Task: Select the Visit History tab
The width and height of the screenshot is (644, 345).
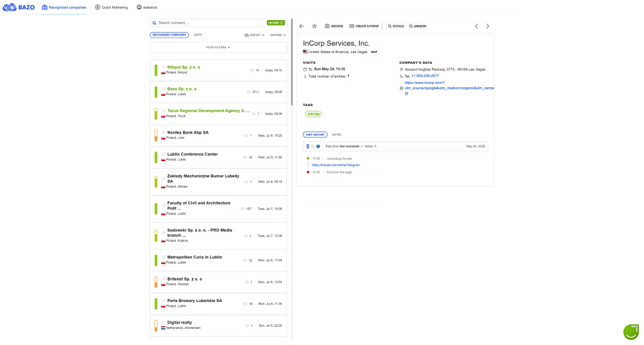Action: click(315, 135)
